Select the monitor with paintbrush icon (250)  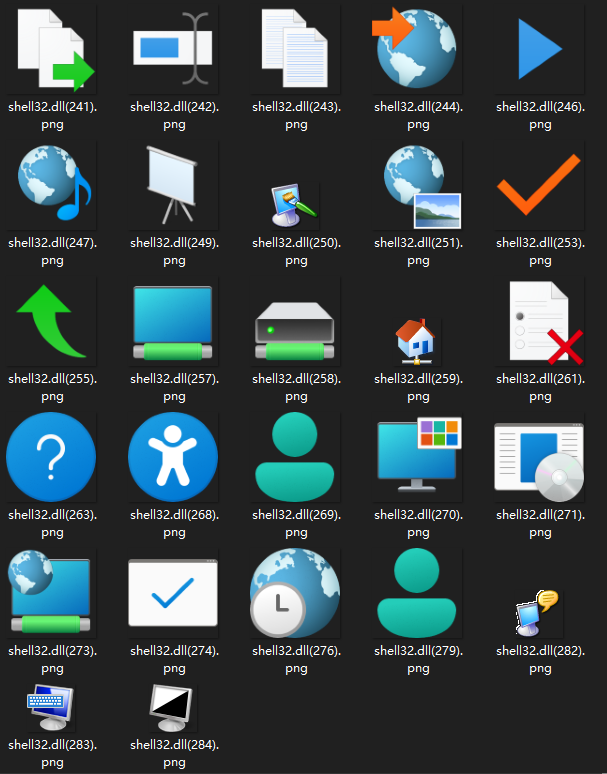tap(295, 206)
